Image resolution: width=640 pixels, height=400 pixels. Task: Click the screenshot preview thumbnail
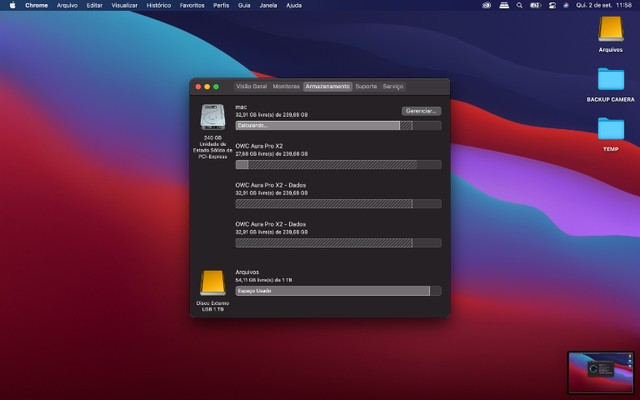(600, 372)
